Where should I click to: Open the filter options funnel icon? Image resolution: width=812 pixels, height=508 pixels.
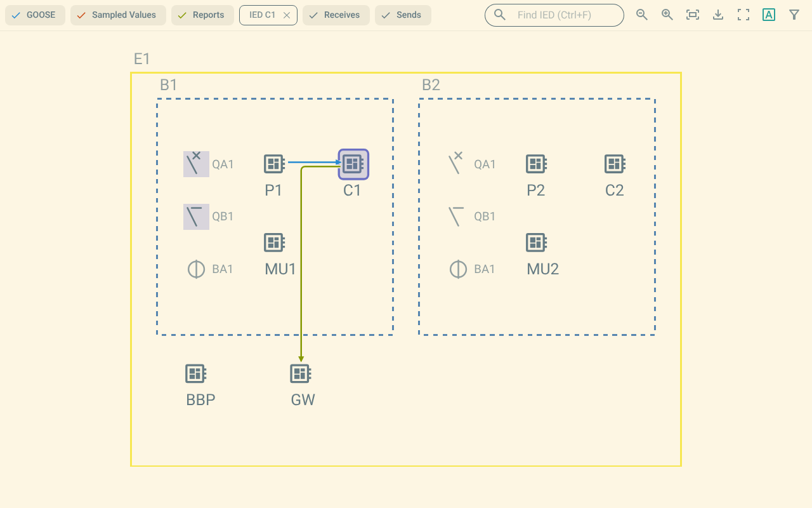pyautogui.click(x=794, y=15)
